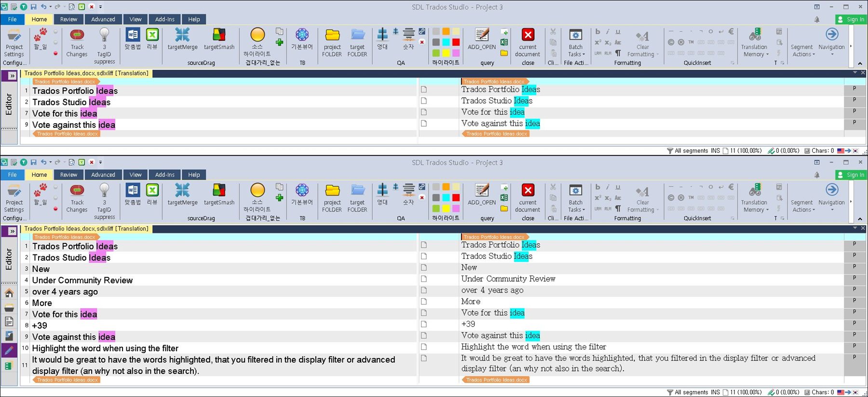Click Undo arrow in upper quick access toolbar

[43, 7]
